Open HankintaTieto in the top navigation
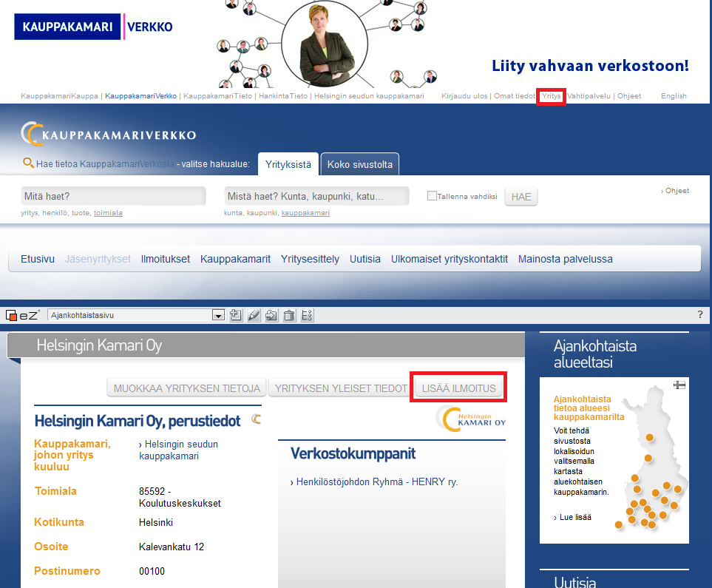This screenshot has height=588, width=712. 283,96
